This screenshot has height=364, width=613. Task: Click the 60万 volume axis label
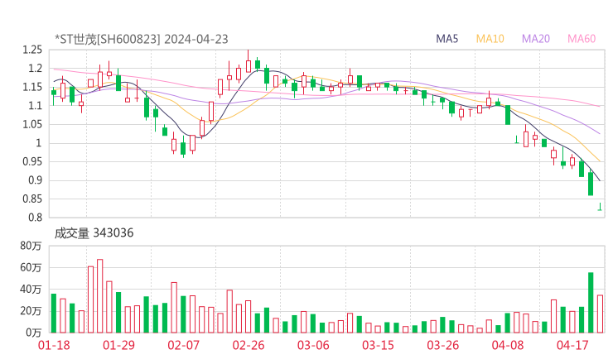(31, 268)
